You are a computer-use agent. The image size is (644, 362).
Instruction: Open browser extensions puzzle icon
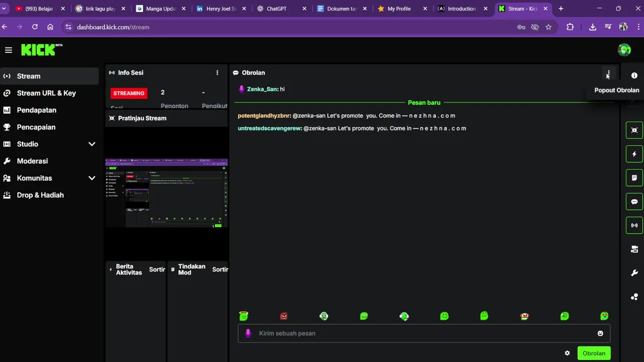point(570,27)
